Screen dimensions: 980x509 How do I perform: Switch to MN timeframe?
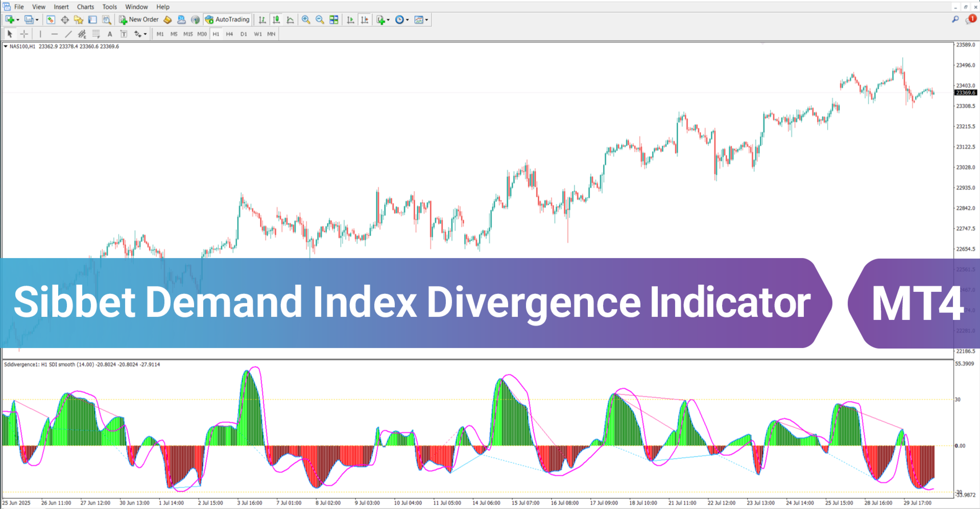pos(271,34)
